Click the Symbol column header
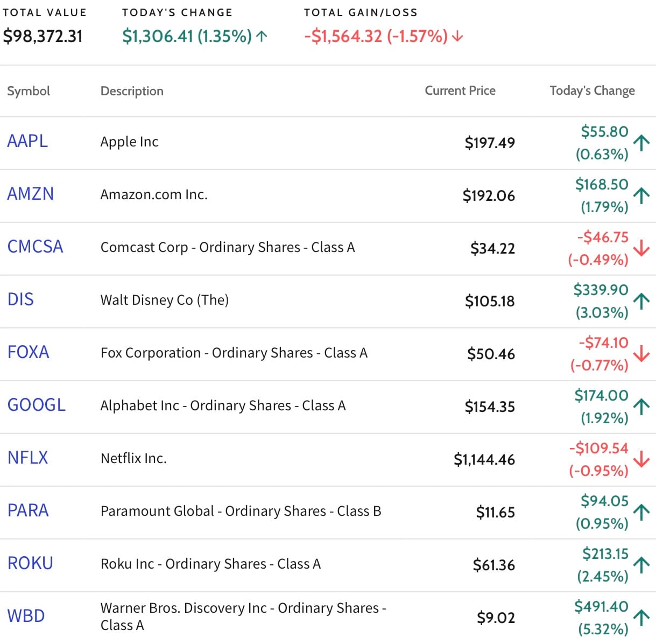Image resolution: width=656 pixels, height=644 pixels. [29, 91]
